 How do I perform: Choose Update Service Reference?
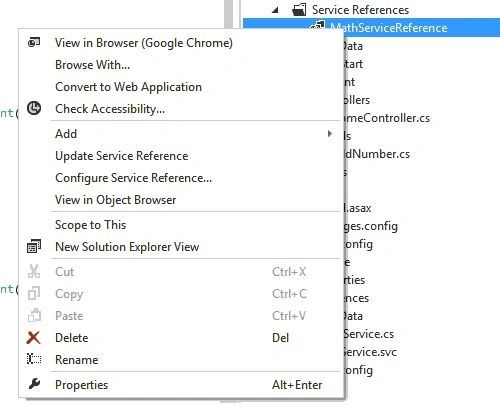[x=122, y=156]
